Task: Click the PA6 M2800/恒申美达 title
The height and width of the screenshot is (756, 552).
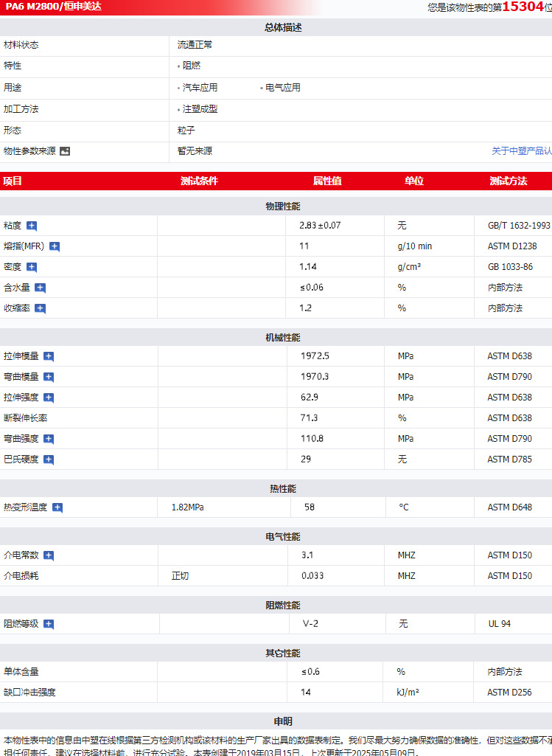Action: point(54,7)
